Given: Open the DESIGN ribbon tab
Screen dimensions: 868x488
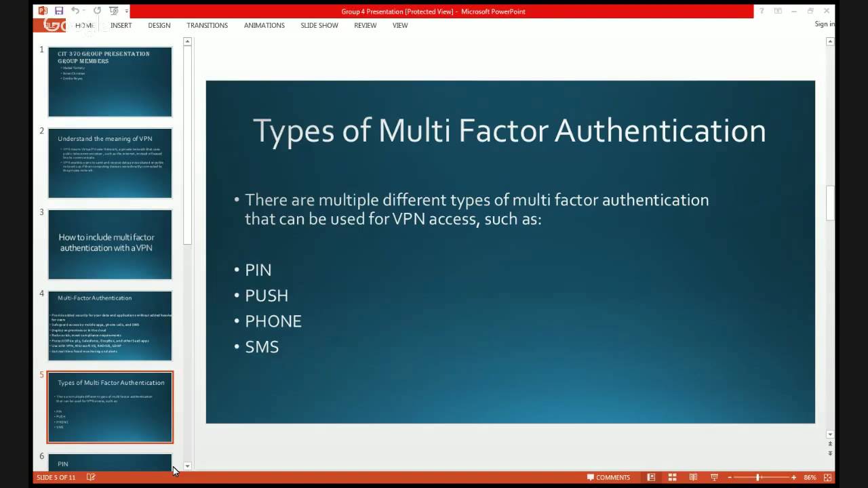Looking at the screenshot, I should 159,25.
